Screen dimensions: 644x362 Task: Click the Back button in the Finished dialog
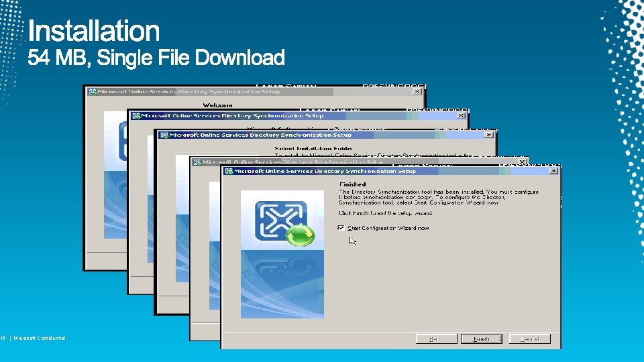pos(436,339)
